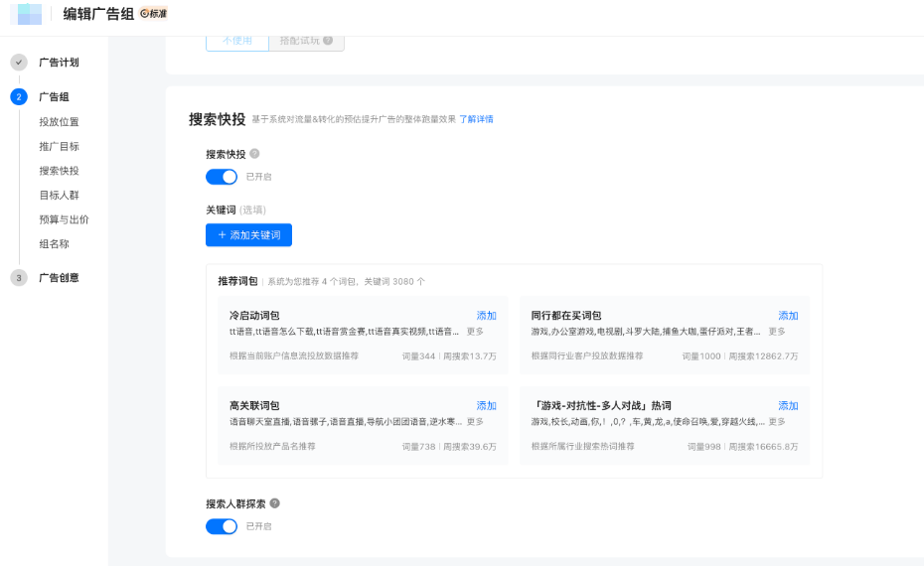
Task: Click 根据所属行业搜索热词推荐 text
Action: [583, 446]
